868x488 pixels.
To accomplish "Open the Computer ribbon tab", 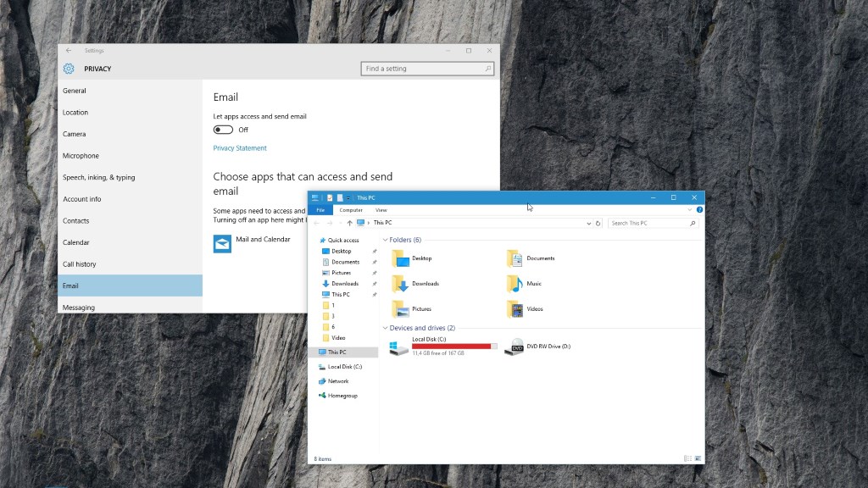I will 351,210.
